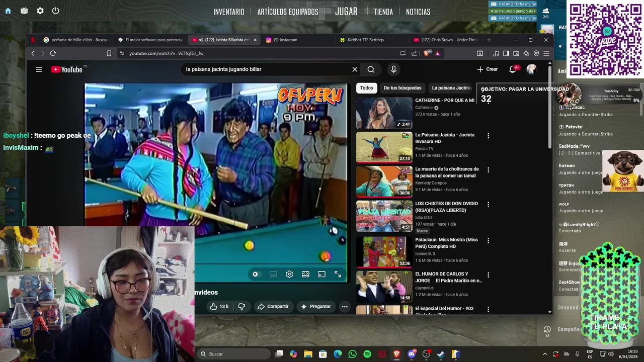Open EL HUMOR DE CARLOS Y JORGE title
The image size is (644, 362).
[448, 277]
